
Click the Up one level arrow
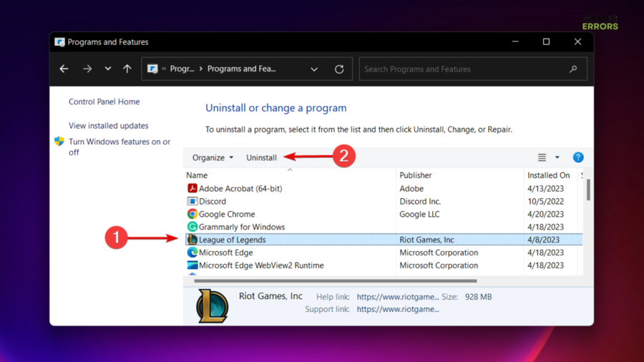127,69
